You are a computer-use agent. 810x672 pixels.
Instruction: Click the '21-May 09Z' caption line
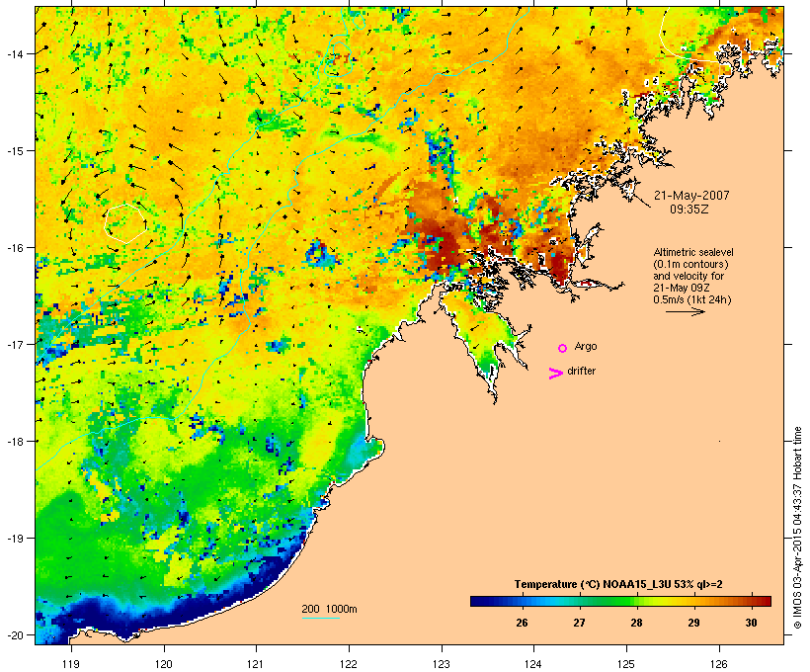click(682, 288)
